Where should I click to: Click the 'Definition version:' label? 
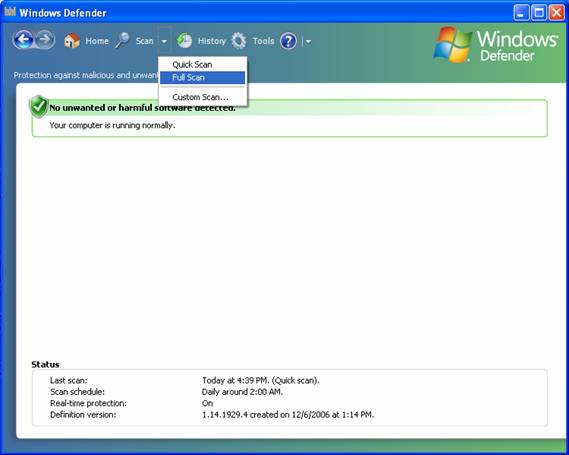click(83, 415)
